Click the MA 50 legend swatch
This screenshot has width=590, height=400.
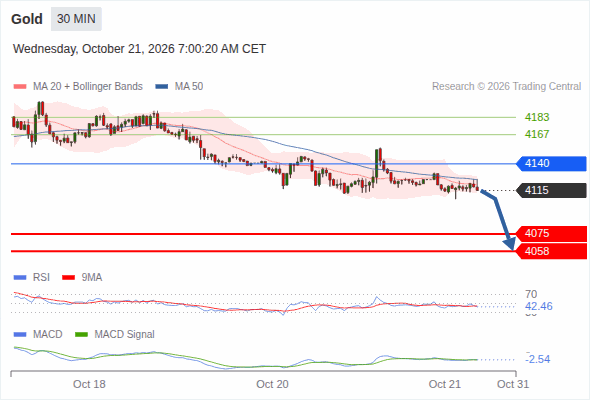pyautogui.click(x=162, y=87)
